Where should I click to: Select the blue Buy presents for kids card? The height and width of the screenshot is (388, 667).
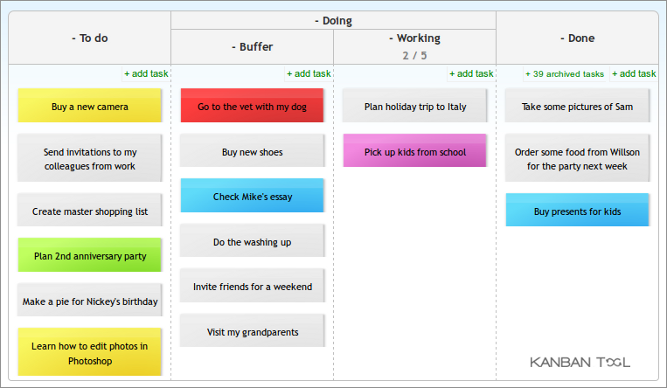[x=577, y=210]
